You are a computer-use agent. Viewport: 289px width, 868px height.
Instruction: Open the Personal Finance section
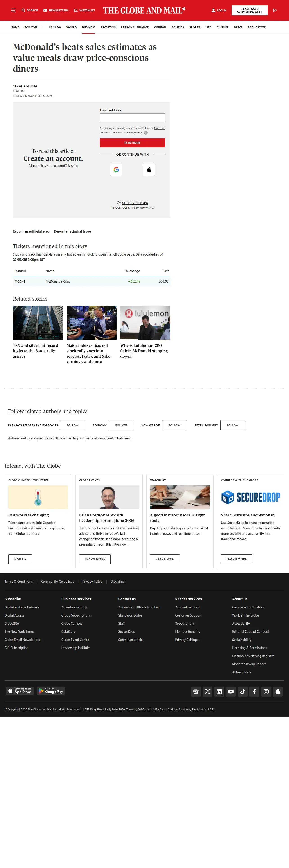coord(135,27)
